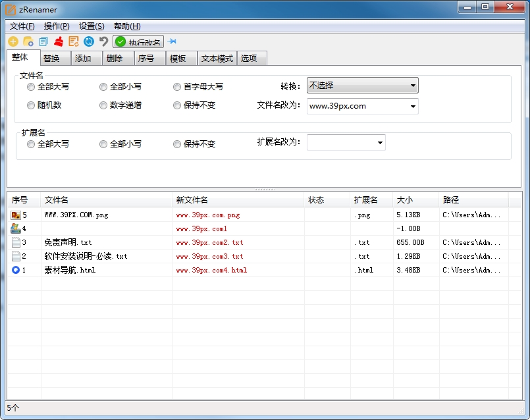Select file name 免责声明.txt

[x=68, y=242]
